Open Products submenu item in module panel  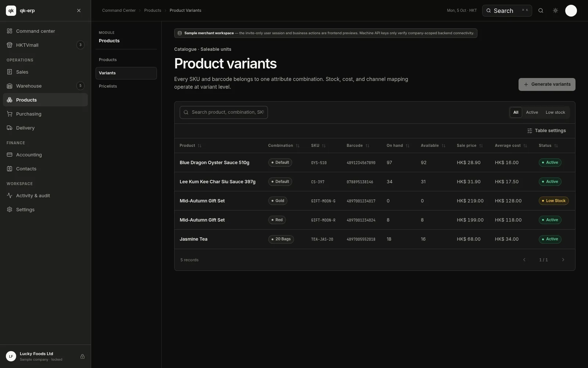126,60
